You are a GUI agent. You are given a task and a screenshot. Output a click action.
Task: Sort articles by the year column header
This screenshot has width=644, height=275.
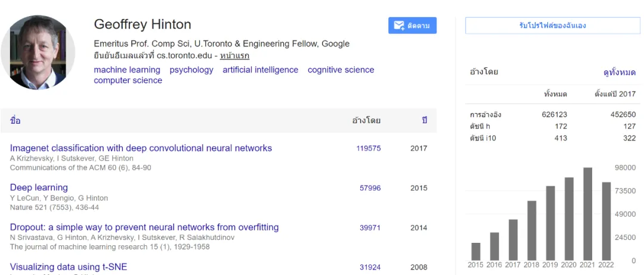click(x=424, y=120)
